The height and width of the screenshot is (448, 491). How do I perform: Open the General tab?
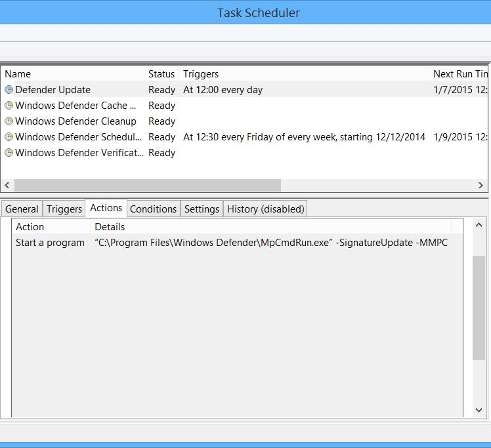[x=22, y=209]
